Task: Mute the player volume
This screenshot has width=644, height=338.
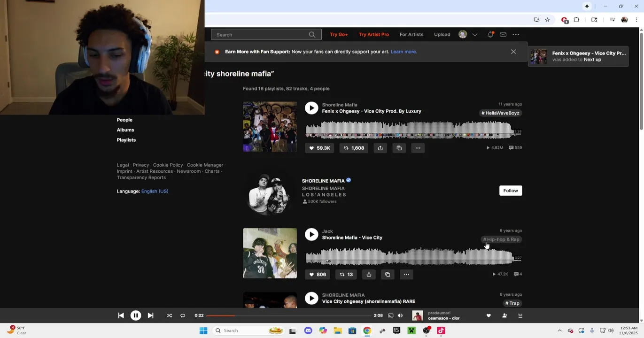Action: [400, 316]
